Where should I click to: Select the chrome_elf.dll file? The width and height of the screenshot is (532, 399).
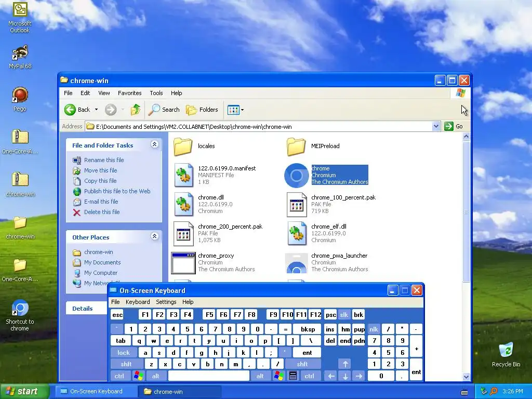(x=316, y=233)
